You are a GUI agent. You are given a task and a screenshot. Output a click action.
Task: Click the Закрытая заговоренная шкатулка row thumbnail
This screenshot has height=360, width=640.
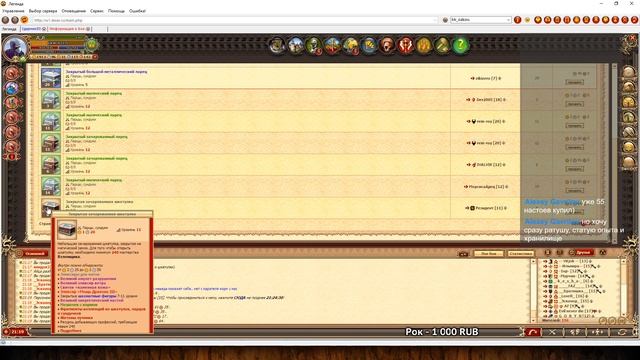[51, 207]
